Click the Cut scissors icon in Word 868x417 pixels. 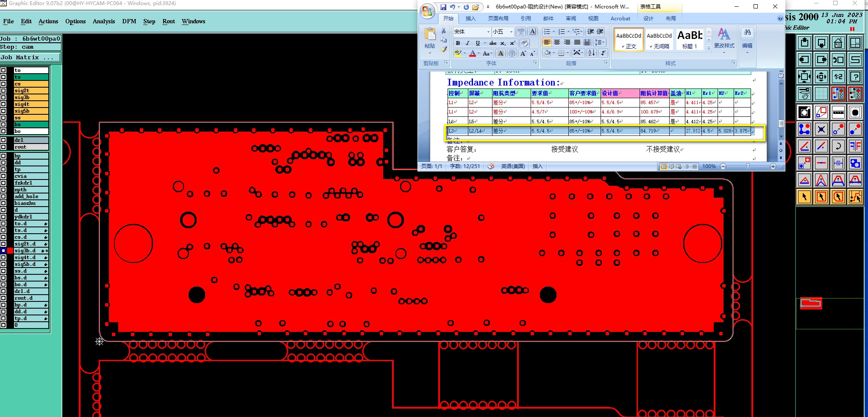pos(444,31)
